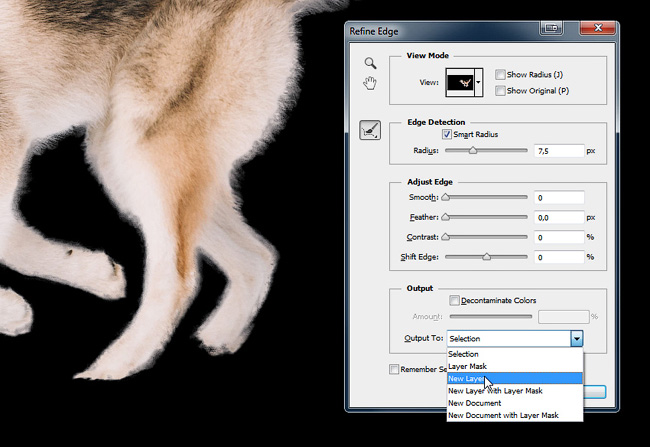Choose New Document output option
The height and width of the screenshot is (447, 650).
coord(515,403)
